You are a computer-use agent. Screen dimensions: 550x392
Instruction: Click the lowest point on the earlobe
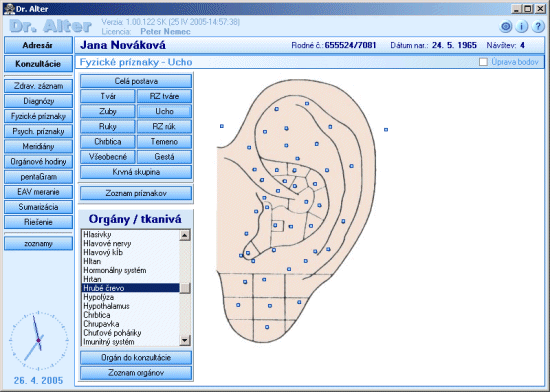[x=267, y=327]
